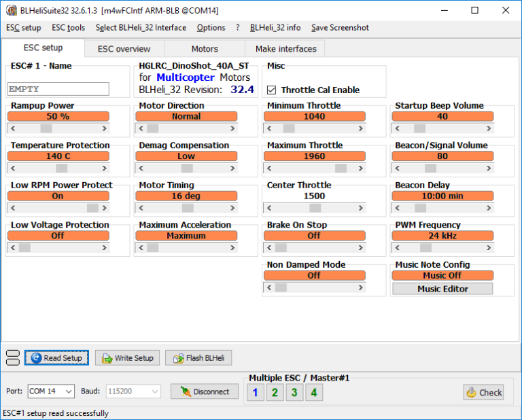522x420 pixels.
Task: Click the Read Setup button icon
Action: point(36,358)
